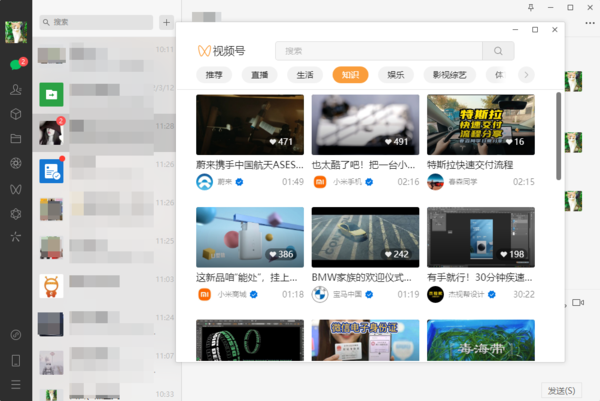This screenshot has width=600, height=401.
Task: Open Contacts in the left sidebar
Action: point(15,89)
